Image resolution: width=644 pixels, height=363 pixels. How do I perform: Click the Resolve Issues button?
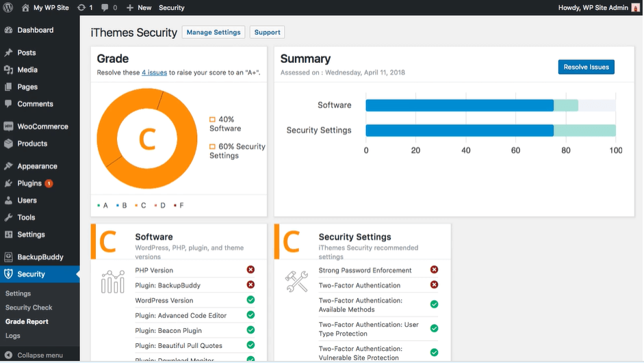(586, 67)
